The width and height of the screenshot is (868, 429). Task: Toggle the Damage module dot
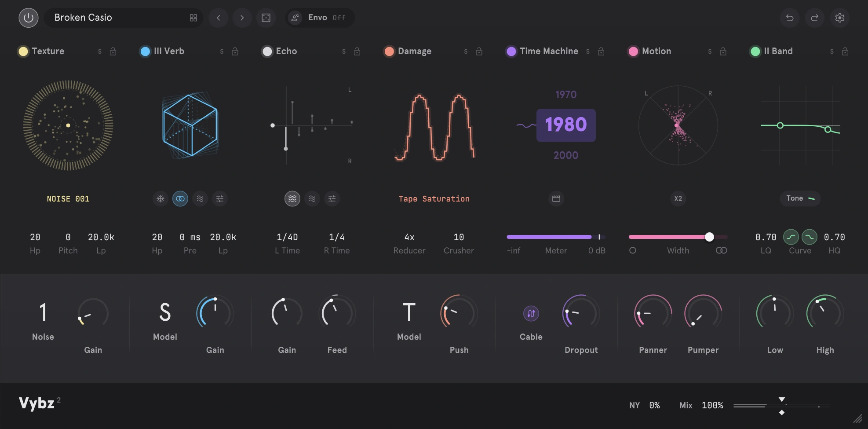click(x=389, y=51)
